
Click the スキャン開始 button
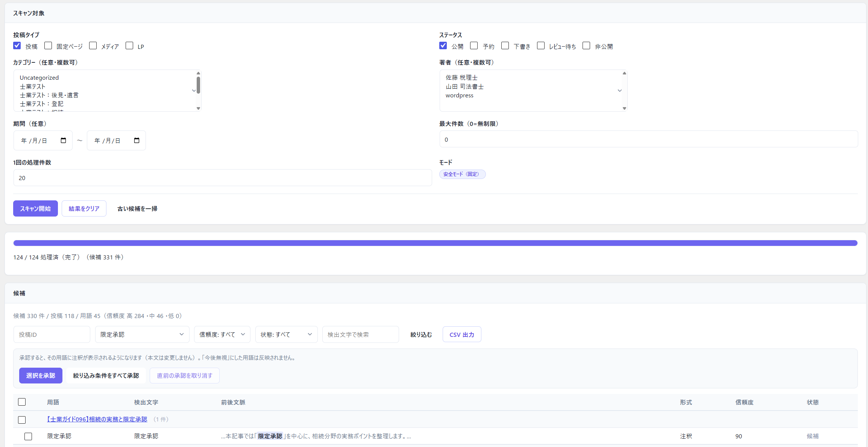35,209
